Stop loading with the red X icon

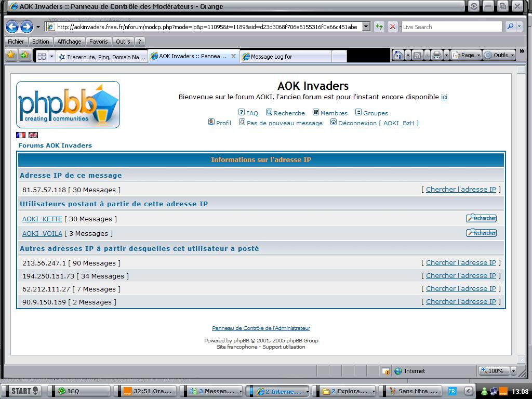pyautogui.click(x=393, y=26)
